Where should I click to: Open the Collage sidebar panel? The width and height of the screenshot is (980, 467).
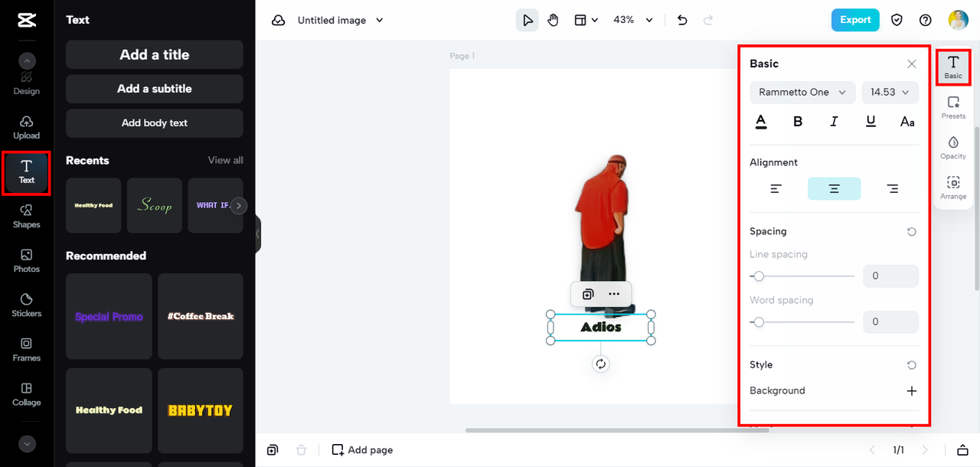pyautogui.click(x=27, y=394)
